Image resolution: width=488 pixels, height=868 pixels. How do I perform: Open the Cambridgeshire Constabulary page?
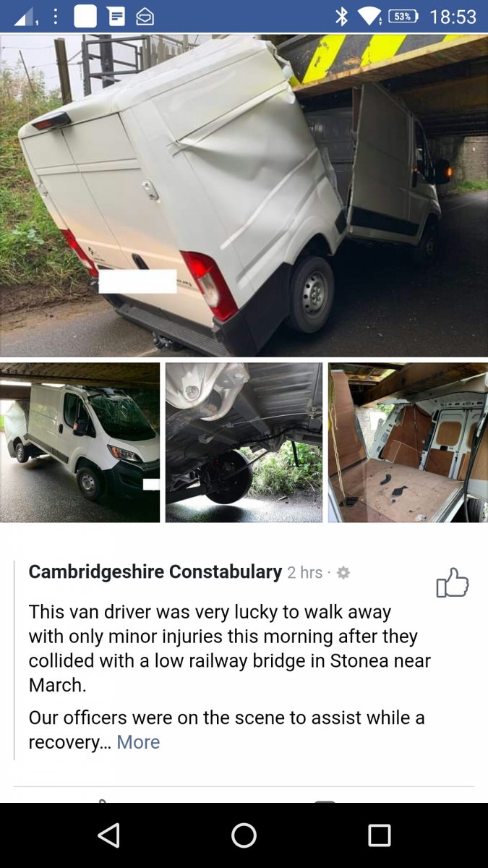tap(155, 571)
